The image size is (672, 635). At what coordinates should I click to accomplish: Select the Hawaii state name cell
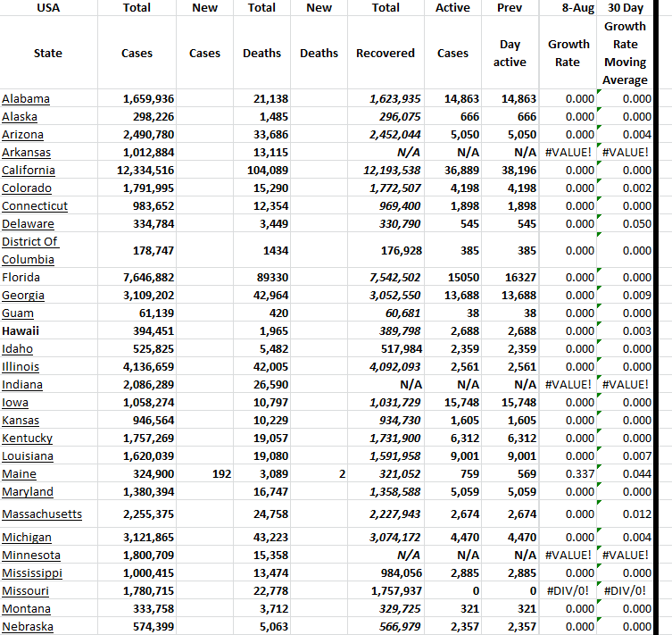click(x=21, y=331)
